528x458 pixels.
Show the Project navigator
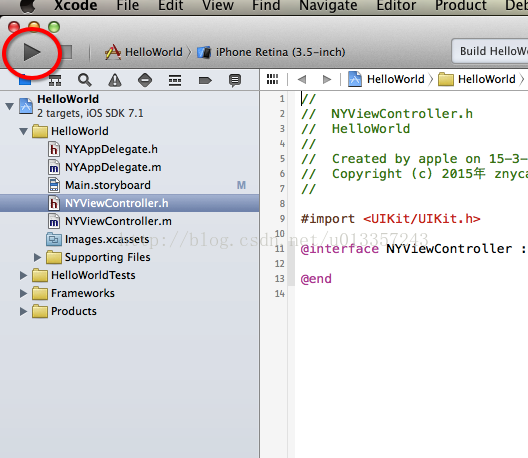(x=25, y=80)
